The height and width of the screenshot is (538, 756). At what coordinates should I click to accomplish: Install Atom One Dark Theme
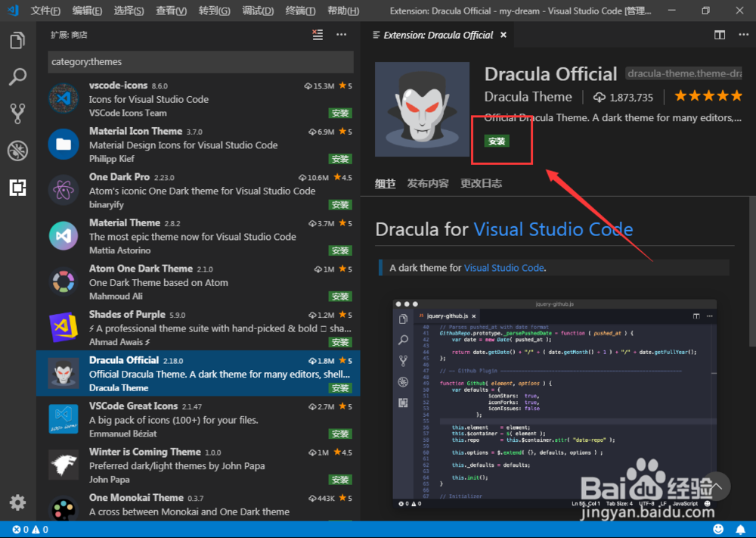pyautogui.click(x=340, y=297)
